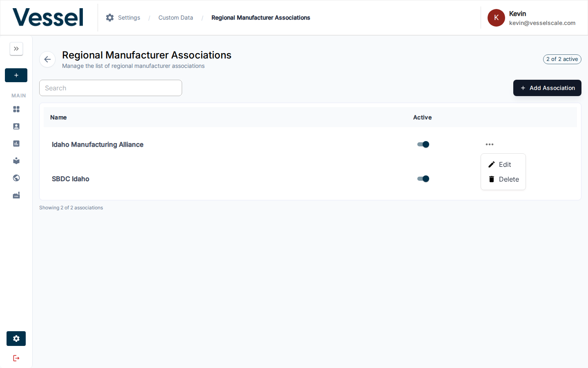Image resolution: width=588 pixels, height=368 pixels.
Task: Click 'Showing 2 of 2 associations' text
Action: point(71,208)
